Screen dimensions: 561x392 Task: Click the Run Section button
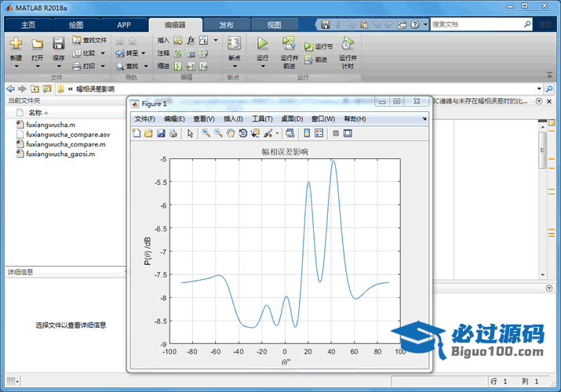click(319, 46)
